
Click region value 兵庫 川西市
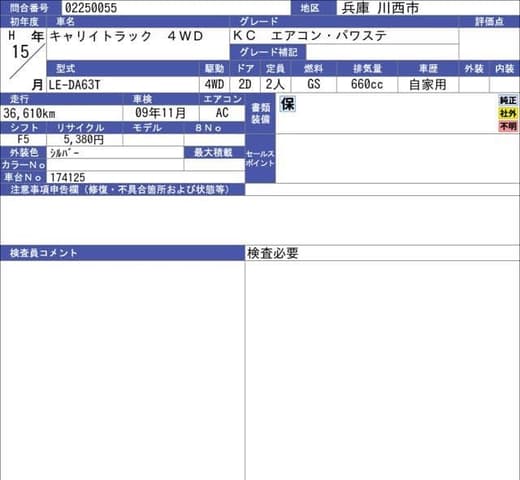pyautogui.click(x=380, y=8)
